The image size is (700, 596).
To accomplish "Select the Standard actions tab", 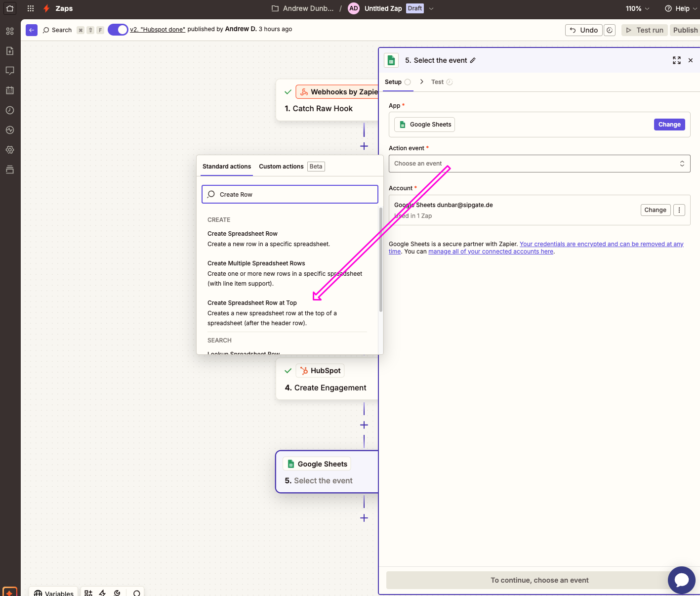I will 227,167.
